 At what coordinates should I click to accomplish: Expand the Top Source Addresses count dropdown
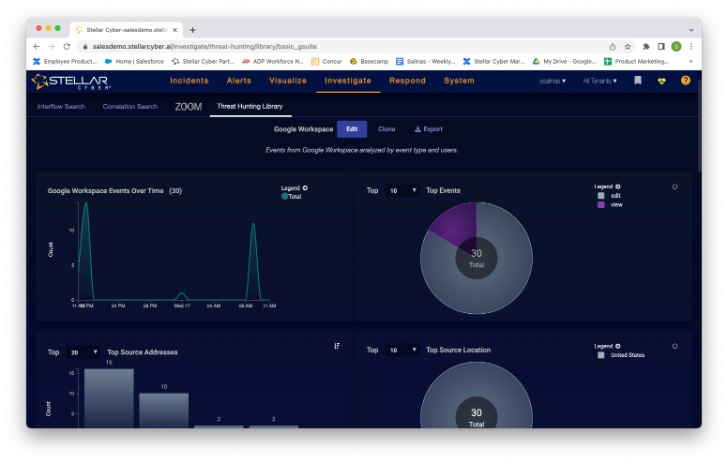[x=84, y=352]
